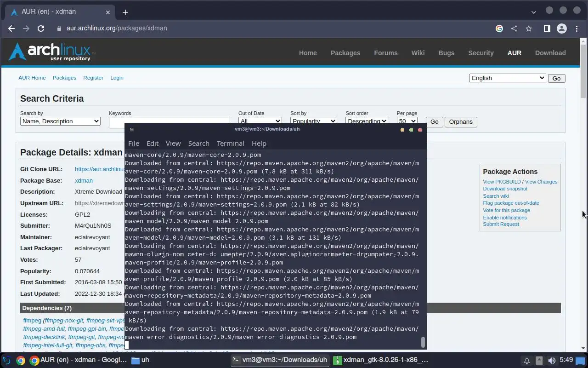The image size is (588, 368).
Task: Open the Wiki navbar link
Action: (x=418, y=53)
